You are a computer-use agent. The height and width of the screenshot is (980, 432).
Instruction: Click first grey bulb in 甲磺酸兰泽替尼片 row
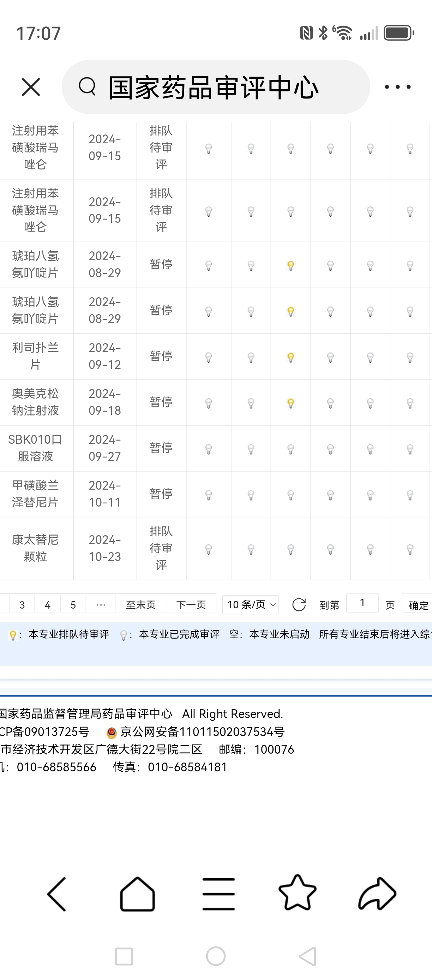pos(208,495)
